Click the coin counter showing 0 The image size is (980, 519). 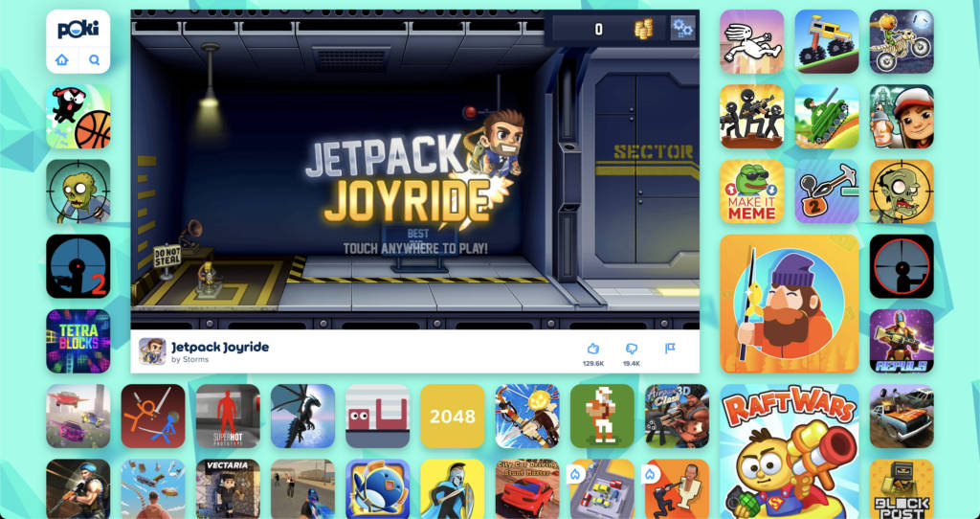tap(599, 29)
